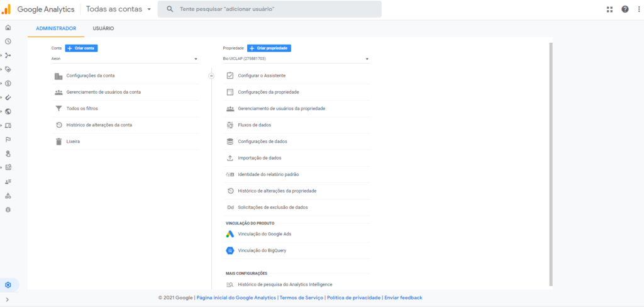Open the Events touch-hand icon in sidebar

tap(8, 153)
